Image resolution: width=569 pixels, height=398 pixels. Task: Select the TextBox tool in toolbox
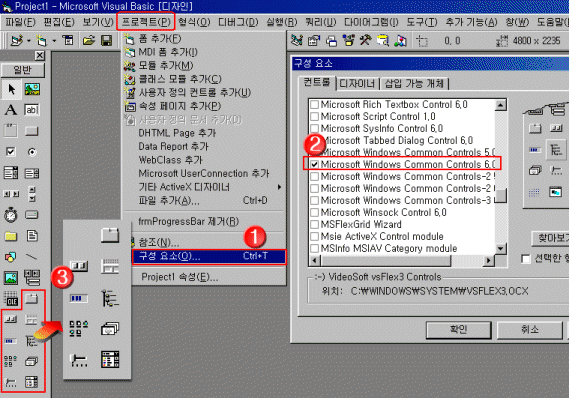pyautogui.click(x=32, y=110)
